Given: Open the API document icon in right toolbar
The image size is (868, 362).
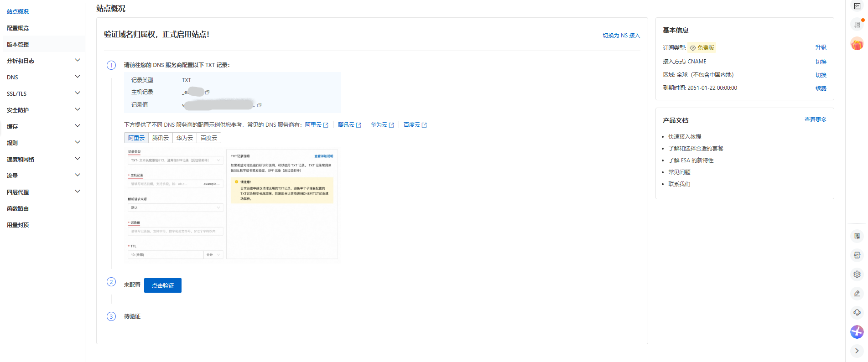Looking at the screenshot, I should click(857, 255).
